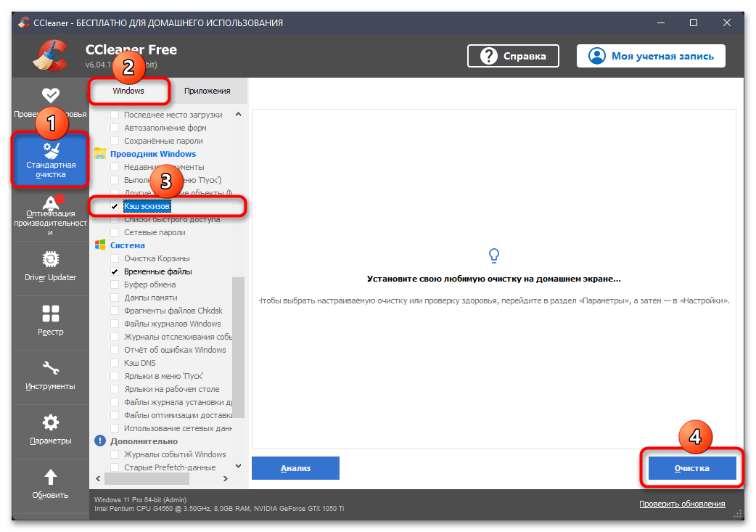Click horizontal scroll right arrow
This screenshot has height=532, width=756.
point(225,478)
